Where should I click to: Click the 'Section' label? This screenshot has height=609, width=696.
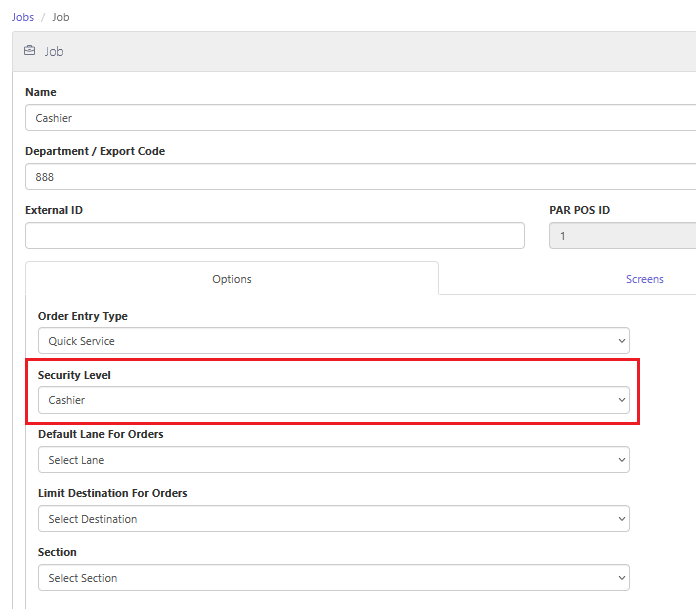point(57,552)
